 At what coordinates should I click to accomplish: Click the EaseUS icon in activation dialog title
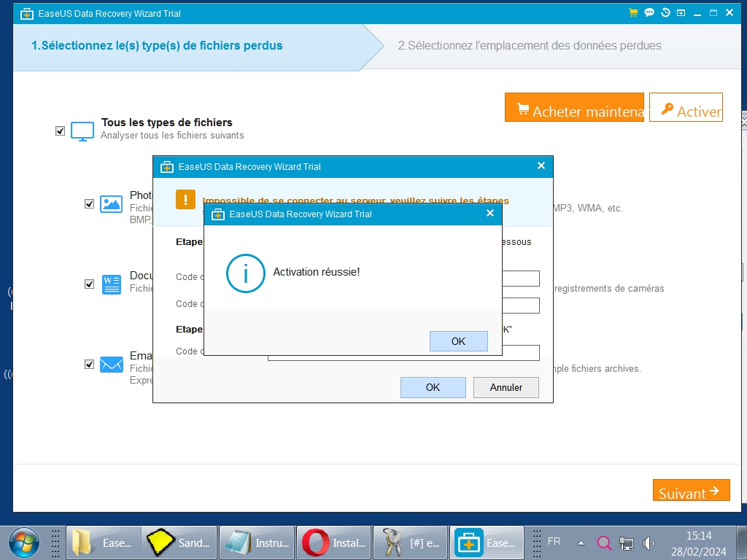tap(167, 167)
